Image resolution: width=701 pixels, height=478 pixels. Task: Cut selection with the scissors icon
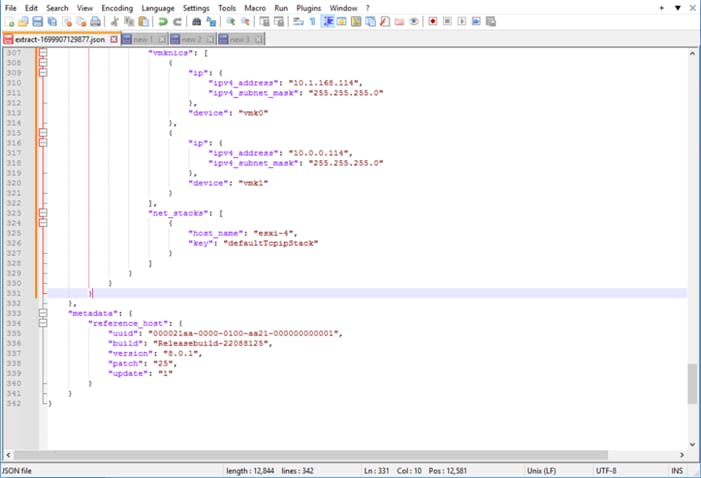tap(114, 21)
